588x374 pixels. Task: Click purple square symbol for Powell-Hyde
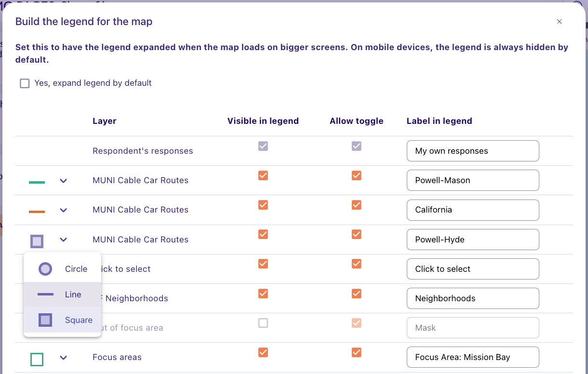click(x=37, y=241)
